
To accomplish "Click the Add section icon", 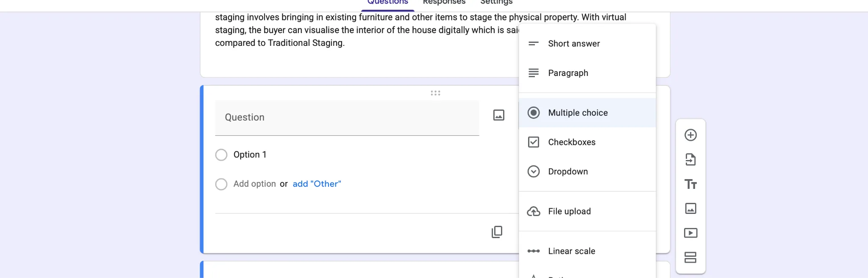I will pyautogui.click(x=690, y=257).
